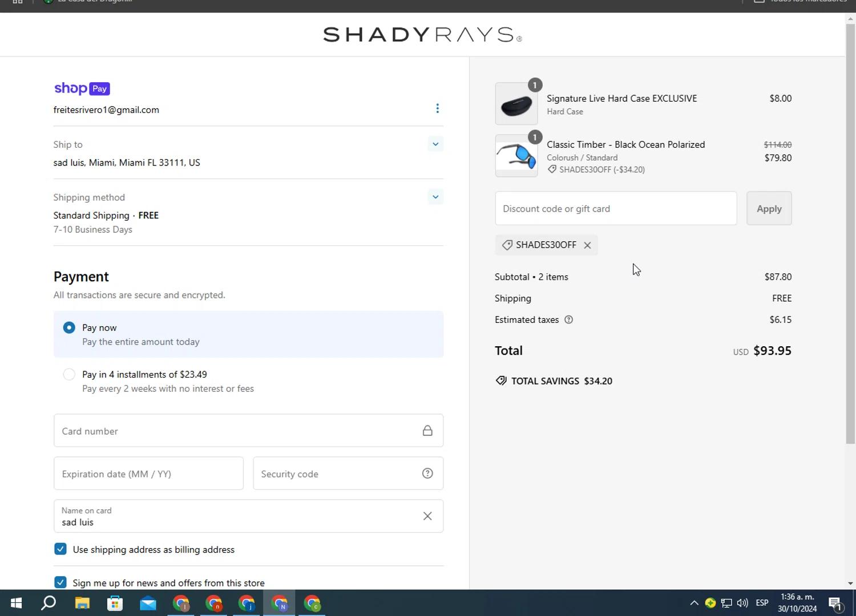Select the Pay now radio option

click(x=69, y=327)
